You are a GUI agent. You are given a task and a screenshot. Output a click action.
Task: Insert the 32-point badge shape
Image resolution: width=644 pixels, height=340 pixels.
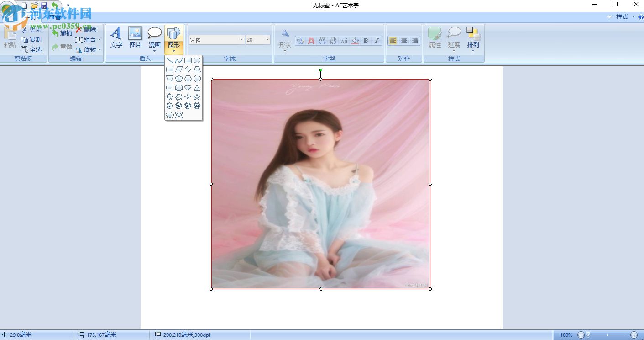(197, 106)
